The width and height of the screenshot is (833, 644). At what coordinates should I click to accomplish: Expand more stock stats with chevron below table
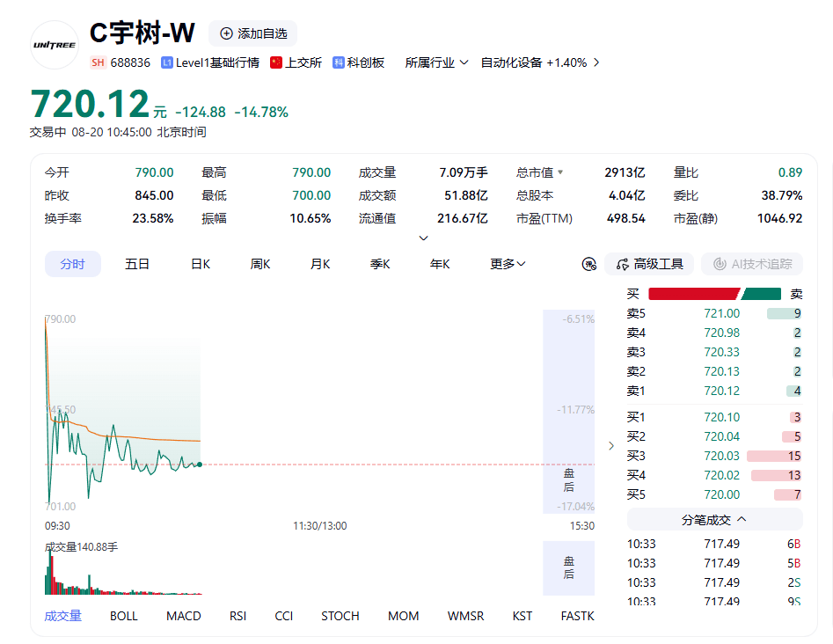(x=423, y=238)
